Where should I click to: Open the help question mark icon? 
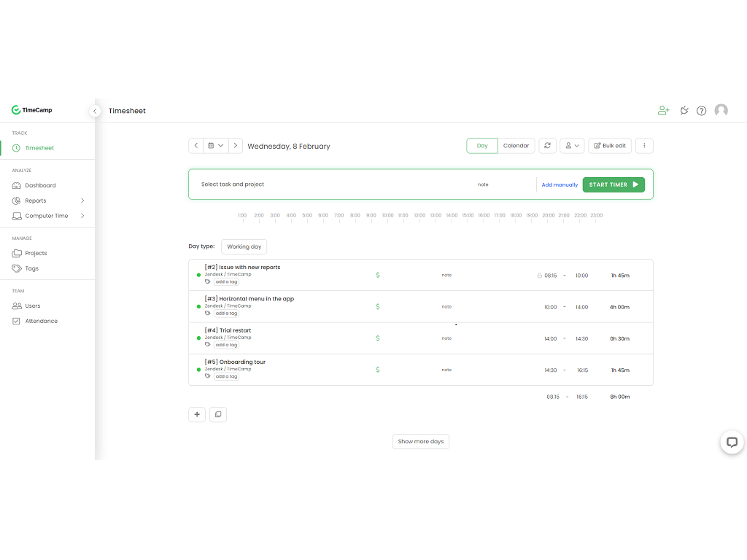pyautogui.click(x=701, y=111)
